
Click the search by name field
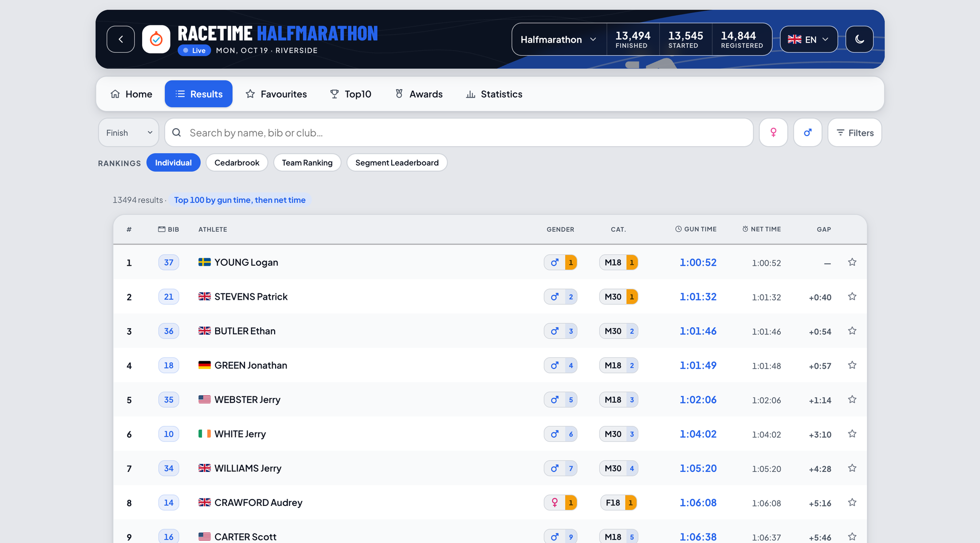tap(459, 133)
